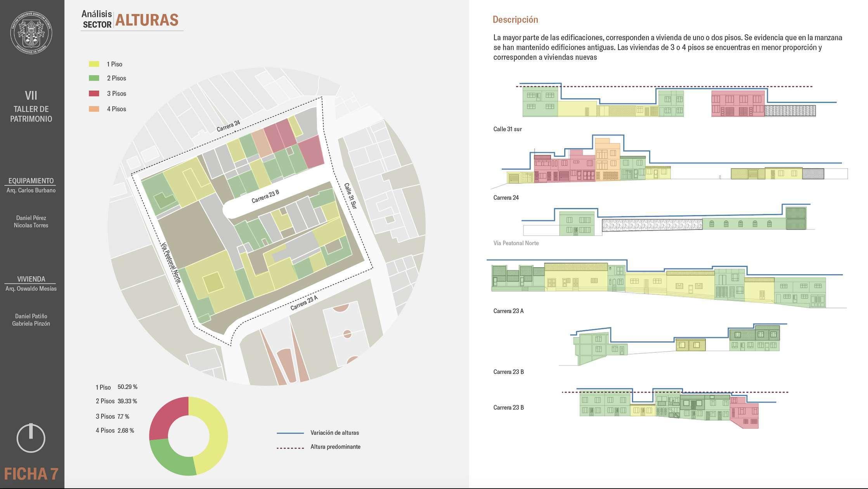Open the EQUIPAMIENTO sidebar section
868x489 pixels.
click(x=31, y=181)
